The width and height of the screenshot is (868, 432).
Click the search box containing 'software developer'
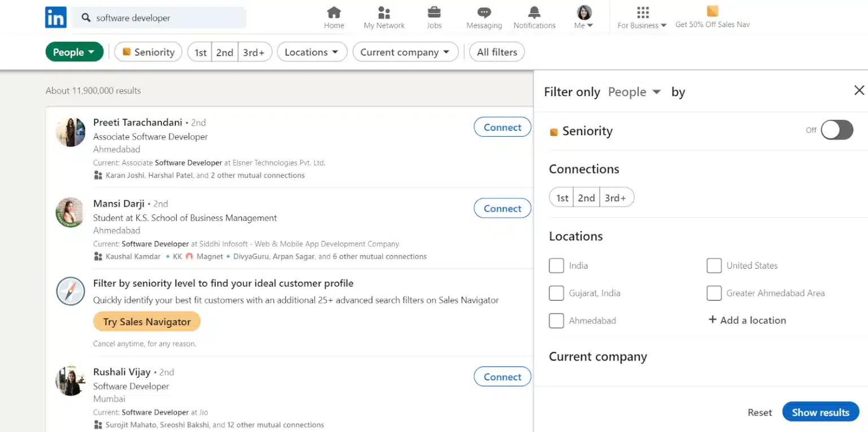coord(159,18)
